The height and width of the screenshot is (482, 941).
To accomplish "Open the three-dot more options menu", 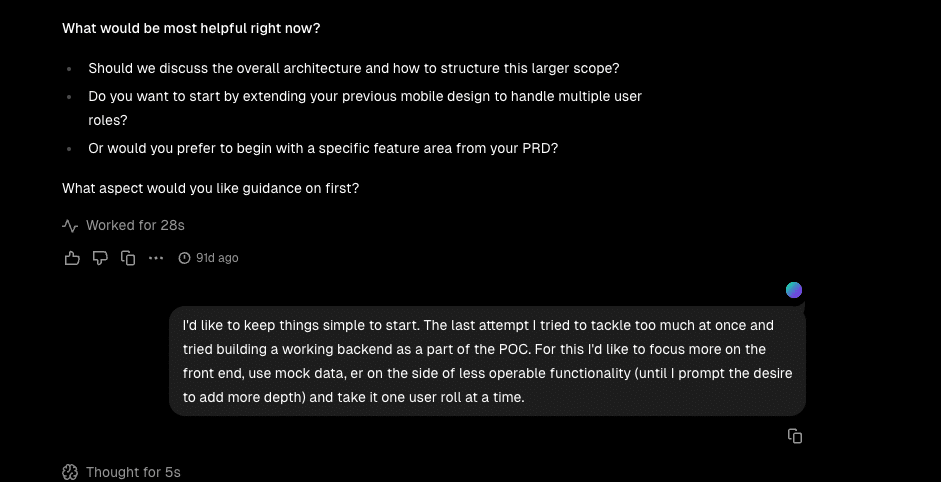I will click(x=156, y=258).
